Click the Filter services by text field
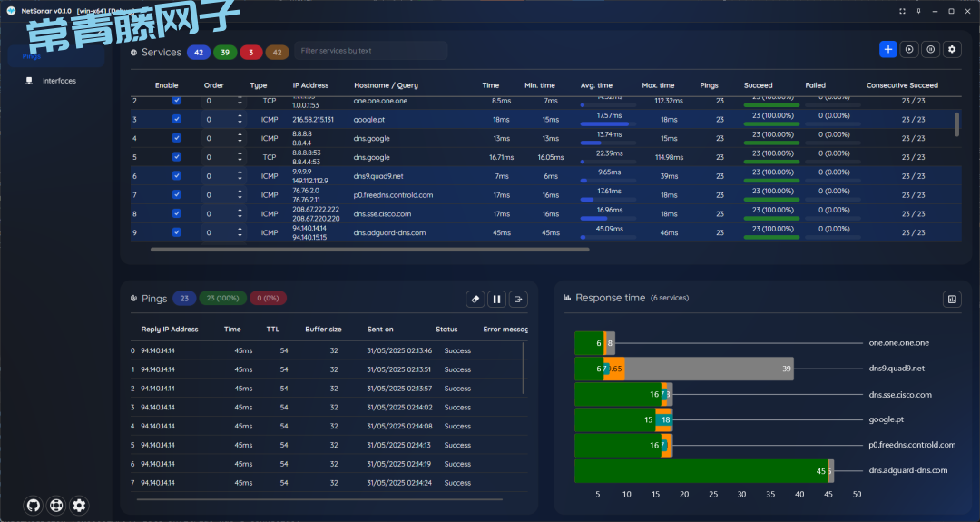 [371, 51]
